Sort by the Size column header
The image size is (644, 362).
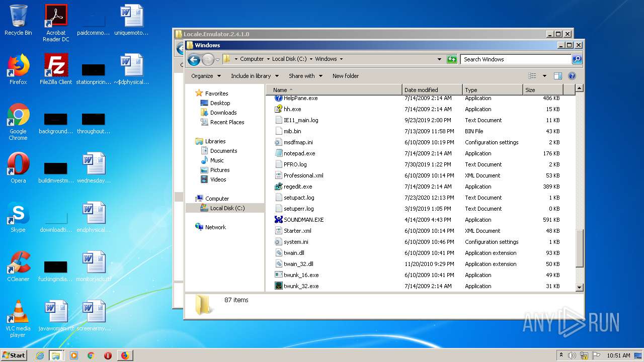pos(543,90)
